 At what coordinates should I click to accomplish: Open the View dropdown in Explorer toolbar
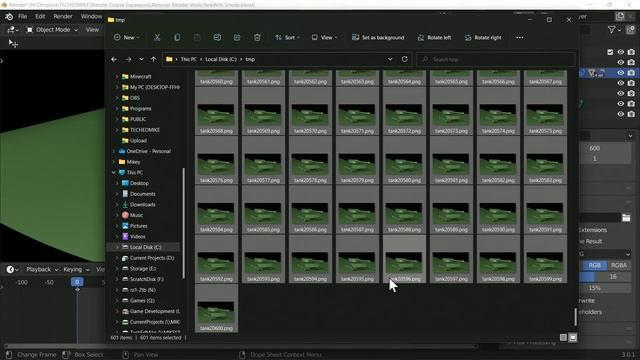[324, 38]
